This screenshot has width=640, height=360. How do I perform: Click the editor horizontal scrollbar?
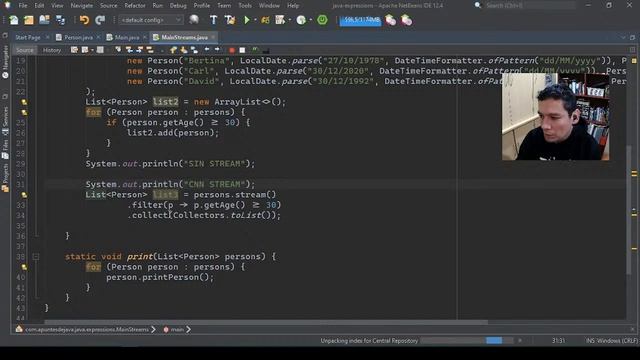(266, 322)
